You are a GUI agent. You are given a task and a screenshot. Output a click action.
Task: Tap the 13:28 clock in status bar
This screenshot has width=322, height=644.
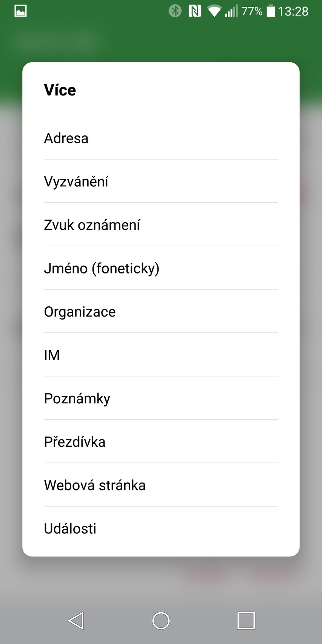pos(293,11)
